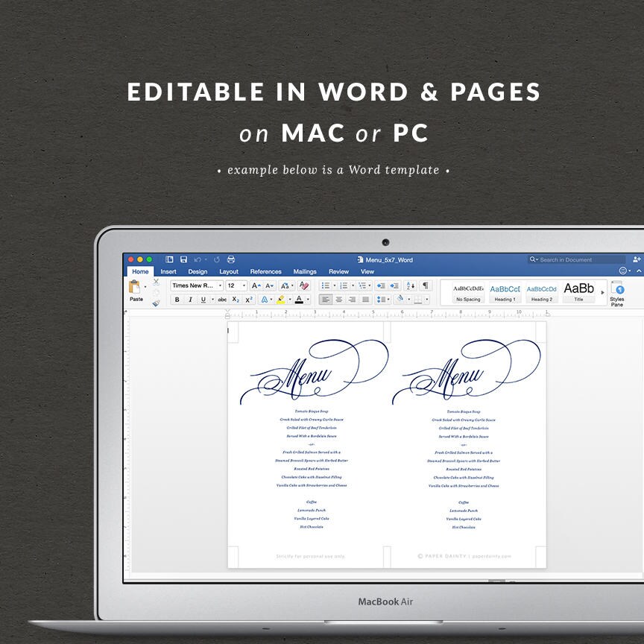Click the bulleted list icon

[x=325, y=285]
